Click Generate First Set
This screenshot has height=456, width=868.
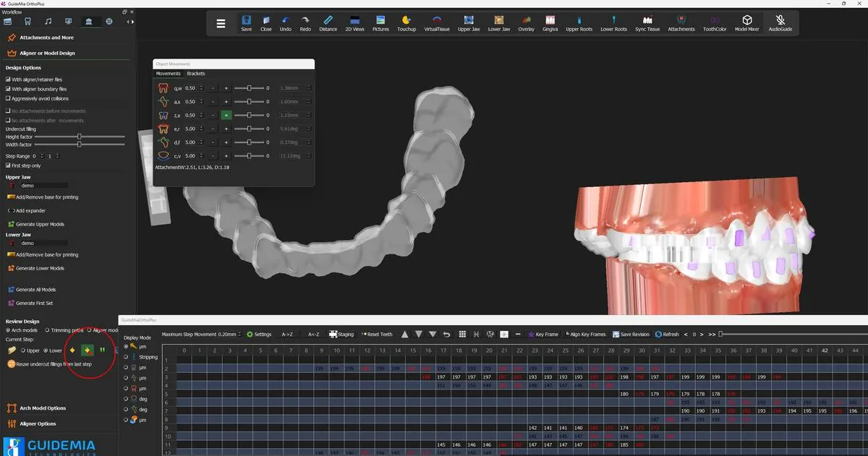[30, 304]
